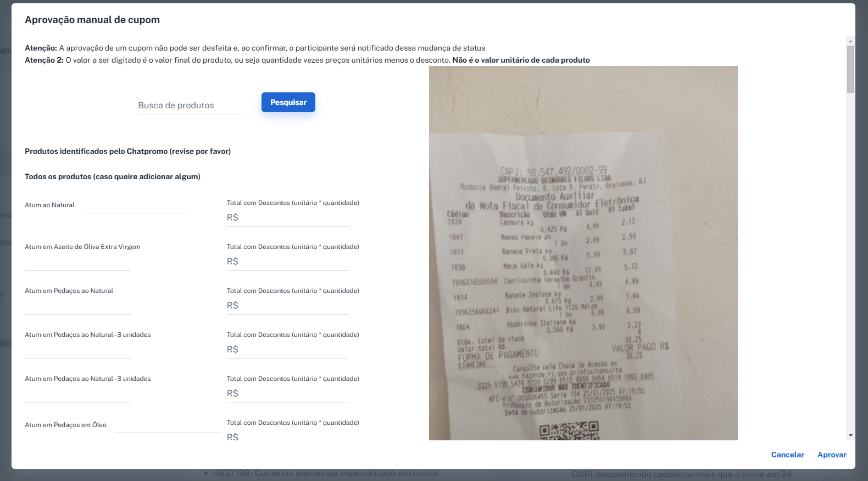
Task: Click the R$ total field for Atum em Pedaços em Óleo
Action: point(288,438)
